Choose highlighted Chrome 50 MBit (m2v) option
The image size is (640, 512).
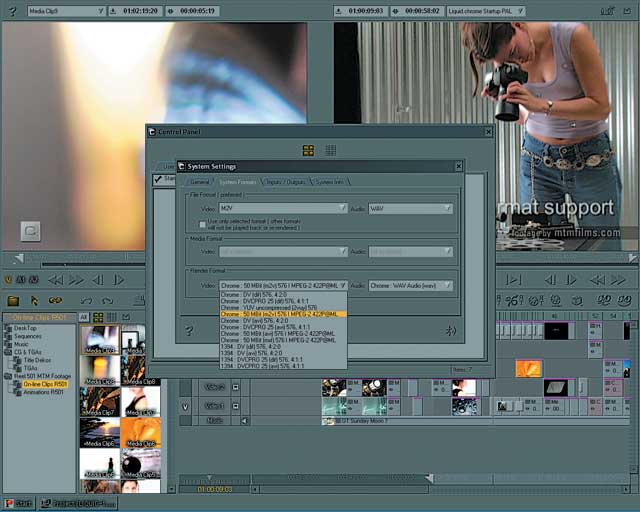283,314
